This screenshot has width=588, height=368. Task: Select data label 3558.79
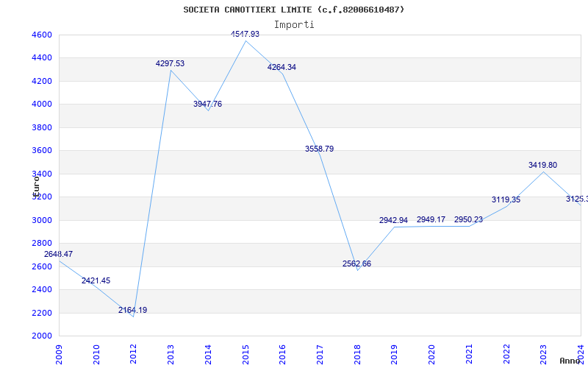[x=319, y=149]
